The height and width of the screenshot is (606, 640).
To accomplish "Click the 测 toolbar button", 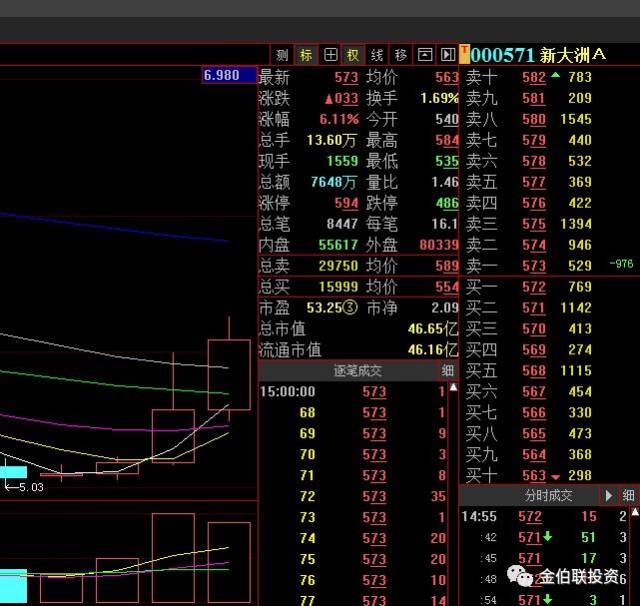I will (x=282, y=55).
